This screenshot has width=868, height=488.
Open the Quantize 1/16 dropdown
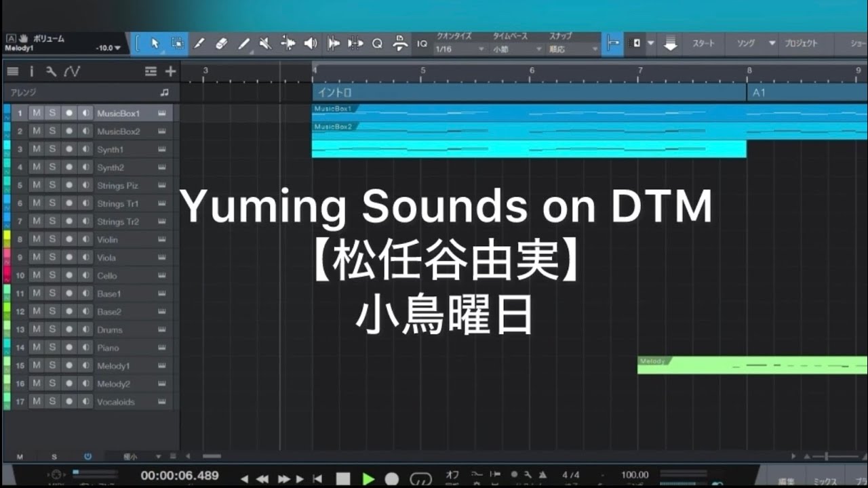(460, 49)
